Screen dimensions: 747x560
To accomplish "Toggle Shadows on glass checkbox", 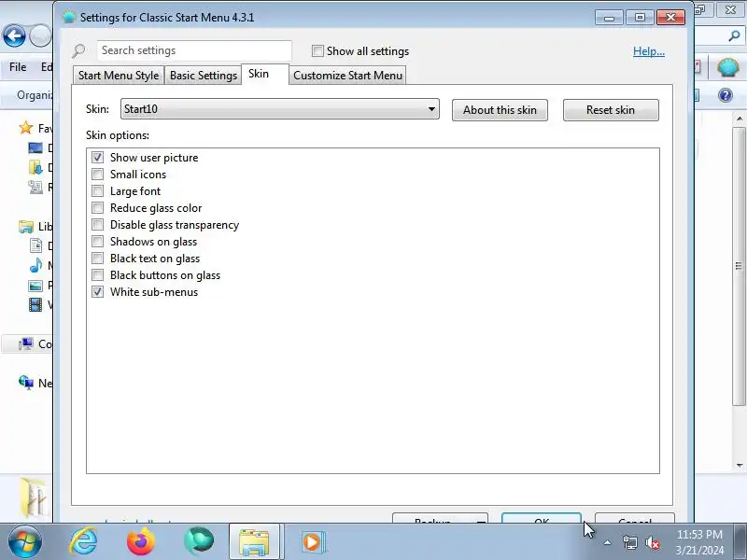I will [98, 242].
